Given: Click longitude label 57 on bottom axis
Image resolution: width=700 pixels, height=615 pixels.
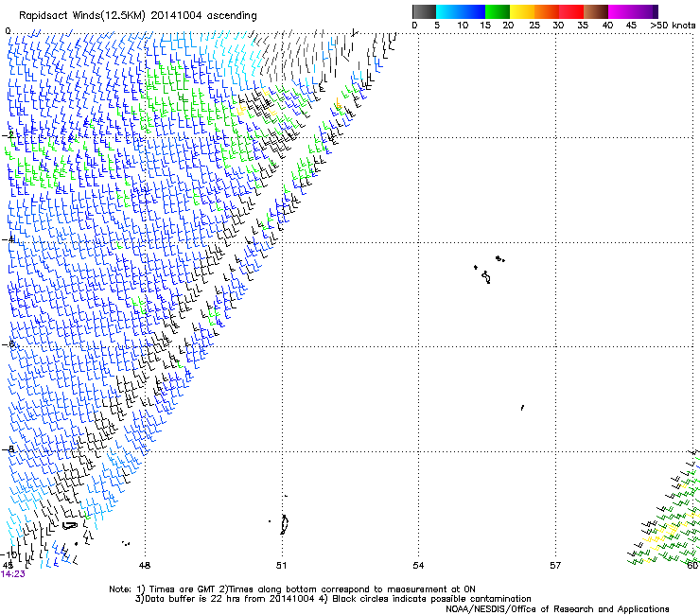Looking at the screenshot, I should click(555, 566).
